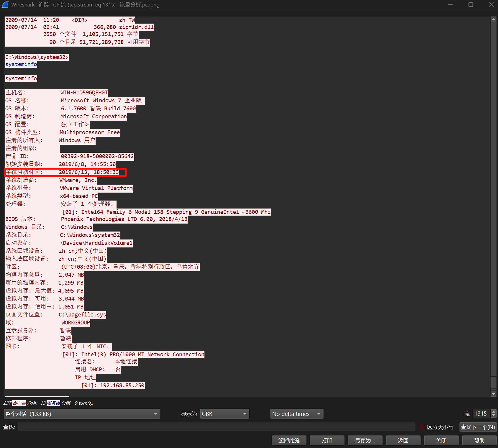The height and width of the screenshot is (448, 498).
Task: Click the stream number field showing 1315
Action: pyautogui.click(x=481, y=413)
